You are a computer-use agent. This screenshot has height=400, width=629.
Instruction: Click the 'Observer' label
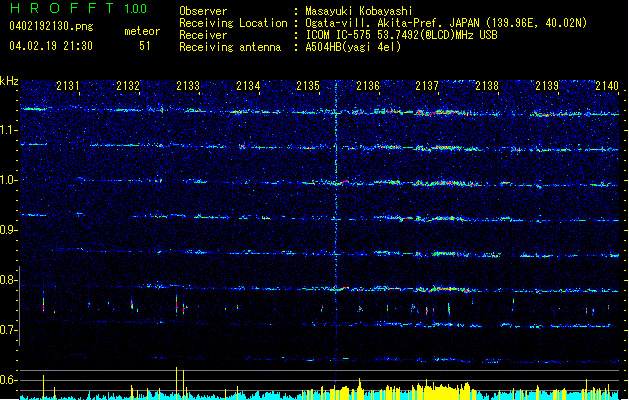203,11
